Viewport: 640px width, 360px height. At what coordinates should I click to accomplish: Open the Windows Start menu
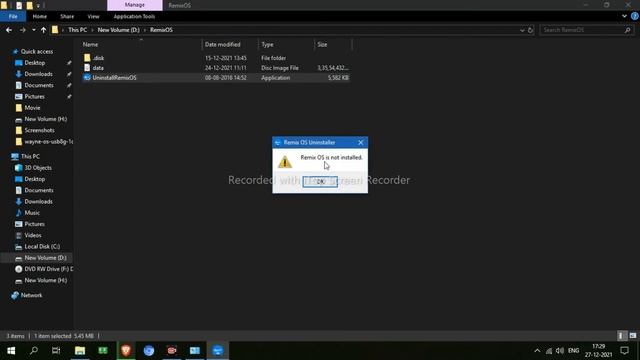click(x=11, y=351)
